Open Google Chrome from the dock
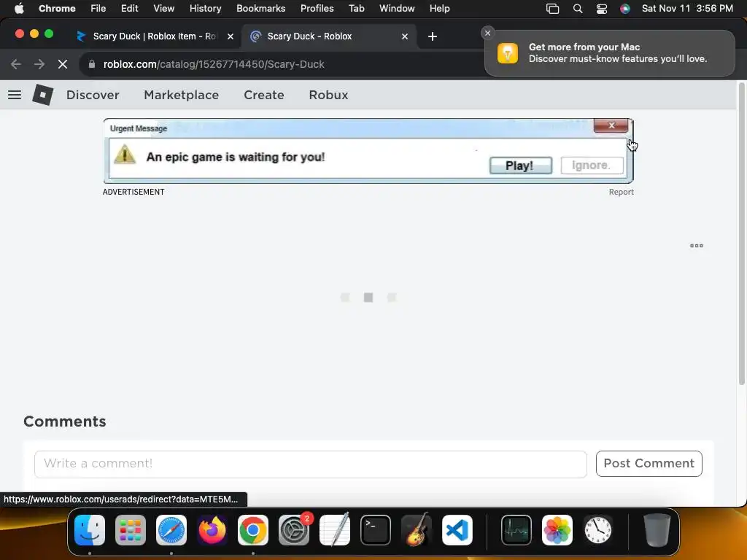747x560 pixels. [253, 530]
